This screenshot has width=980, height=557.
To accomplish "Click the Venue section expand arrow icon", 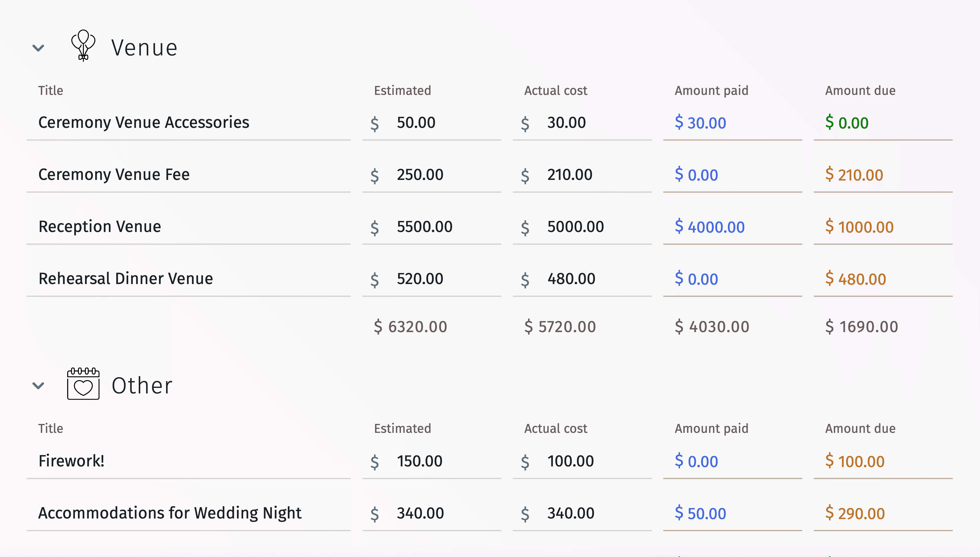I will (x=38, y=47).
